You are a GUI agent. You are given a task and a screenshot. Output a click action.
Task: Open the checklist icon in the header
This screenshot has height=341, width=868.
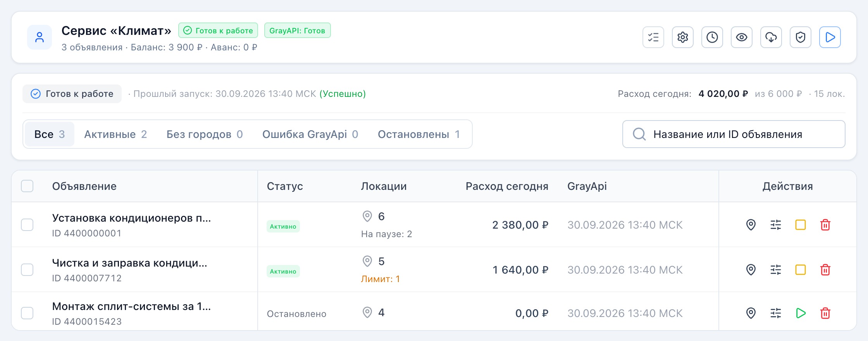[x=653, y=37]
